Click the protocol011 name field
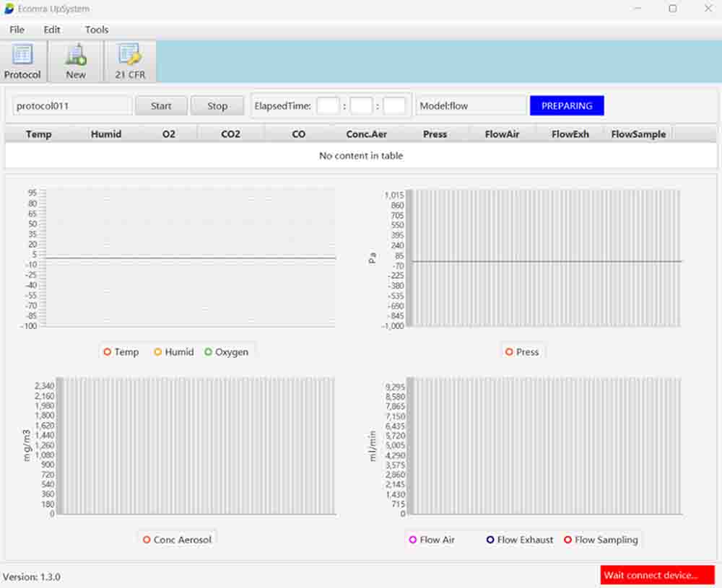The width and height of the screenshot is (722, 588). click(x=72, y=106)
